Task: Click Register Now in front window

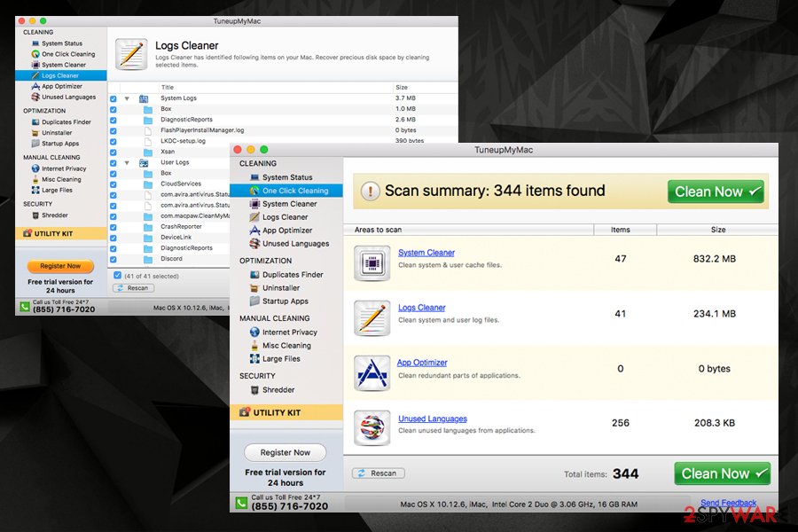Action: [285, 452]
